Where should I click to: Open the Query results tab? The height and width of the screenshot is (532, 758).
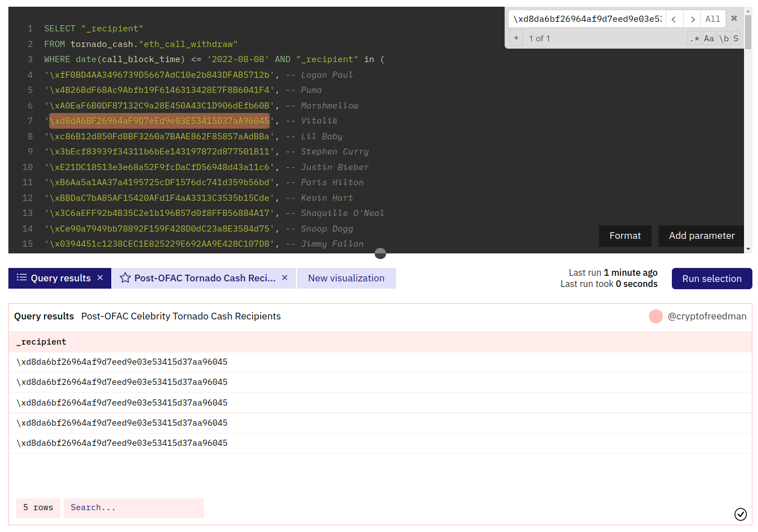pos(60,278)
